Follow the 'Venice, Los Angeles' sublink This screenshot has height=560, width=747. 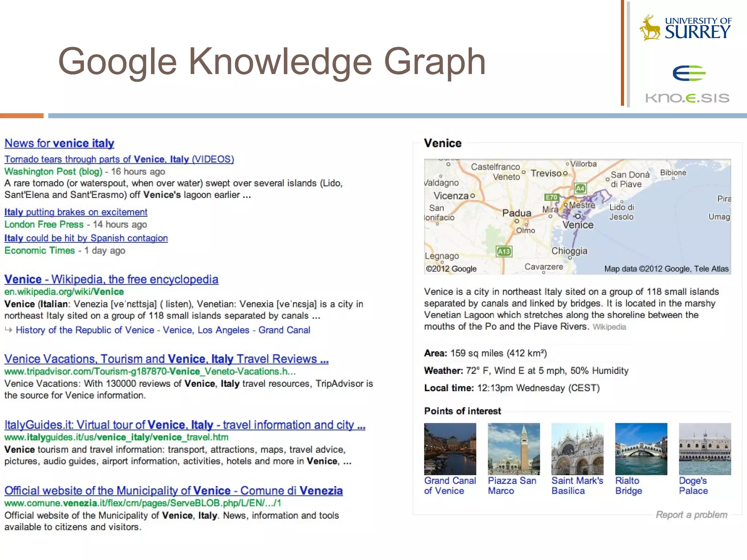click(206, 330)
